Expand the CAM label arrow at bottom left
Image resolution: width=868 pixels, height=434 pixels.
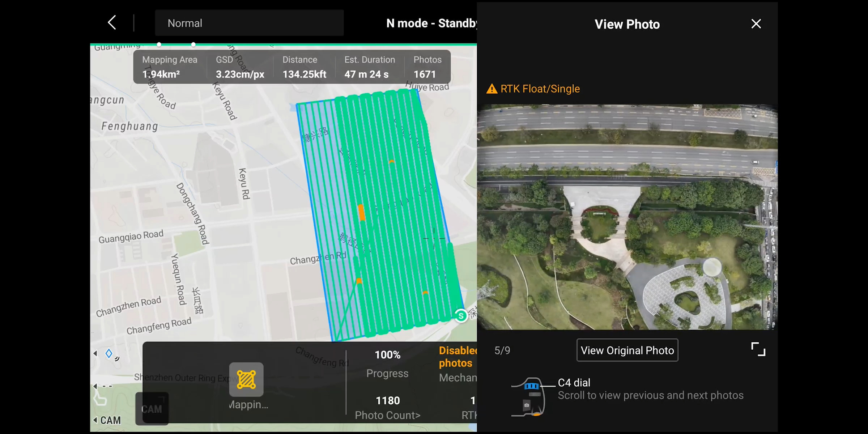pyautogui.click(x=95, y=420)
